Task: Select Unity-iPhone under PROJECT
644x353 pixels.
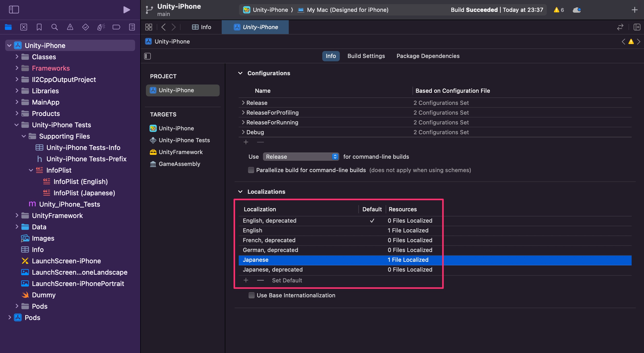Action: click(x=183, y=90)
